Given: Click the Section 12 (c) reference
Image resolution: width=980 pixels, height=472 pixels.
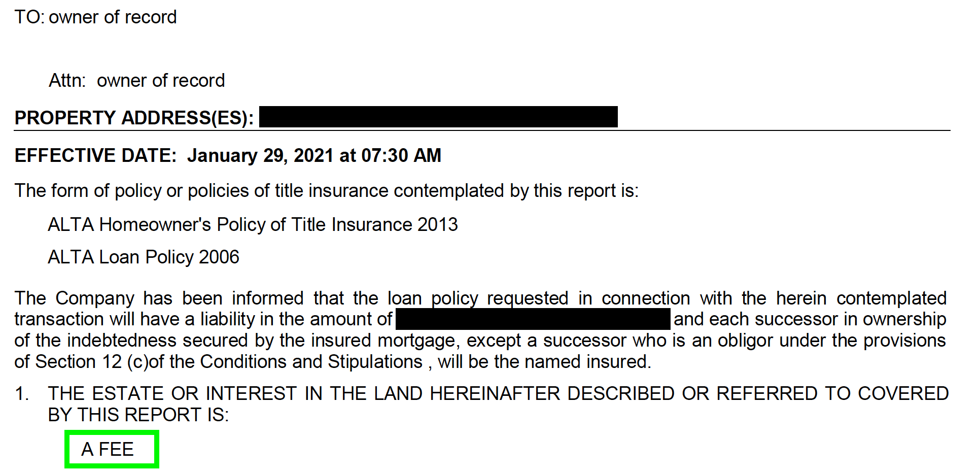Looking at the screenshot, I should click(92, 362).
